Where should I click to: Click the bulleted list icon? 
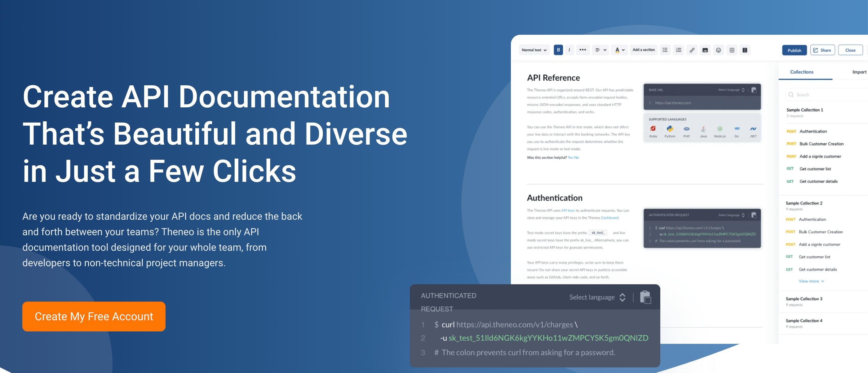665,50
